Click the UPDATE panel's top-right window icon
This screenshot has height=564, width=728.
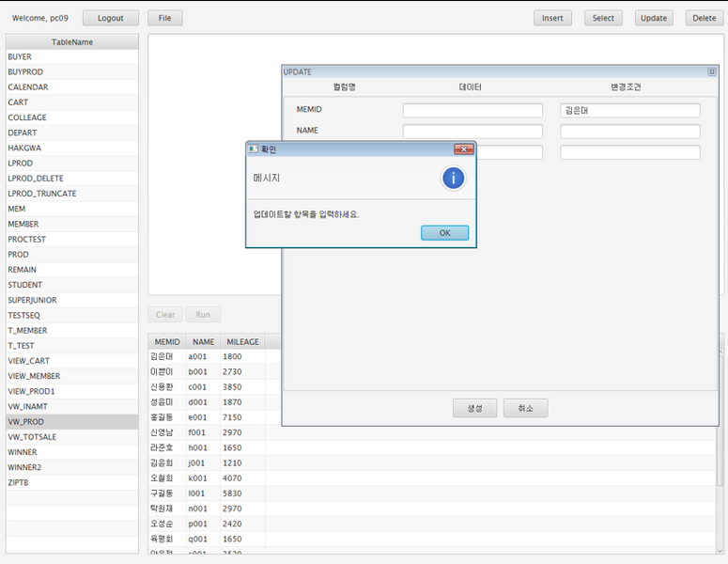(x=711, y=72)
